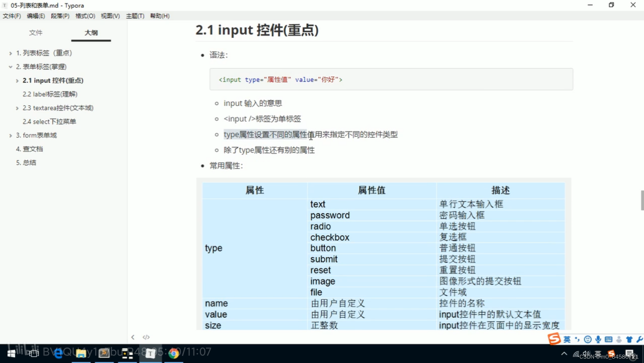Open the 编辑(E) menu

(x=36, y=16)
